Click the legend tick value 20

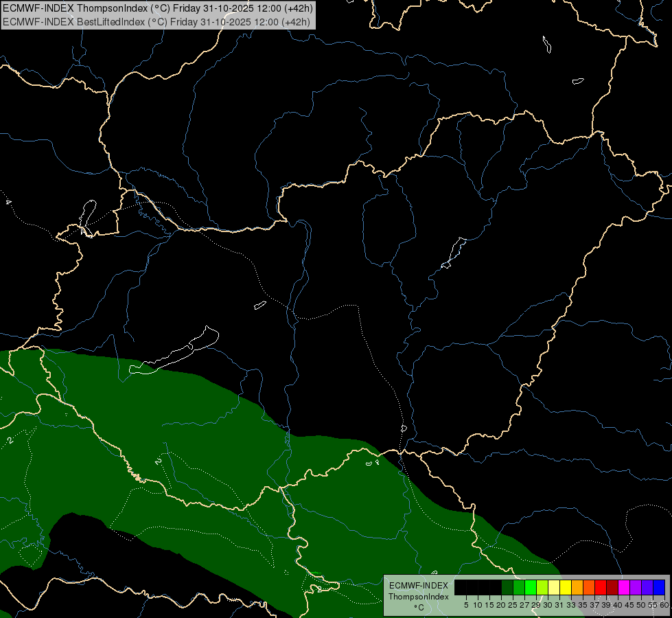tap(501, 605)
